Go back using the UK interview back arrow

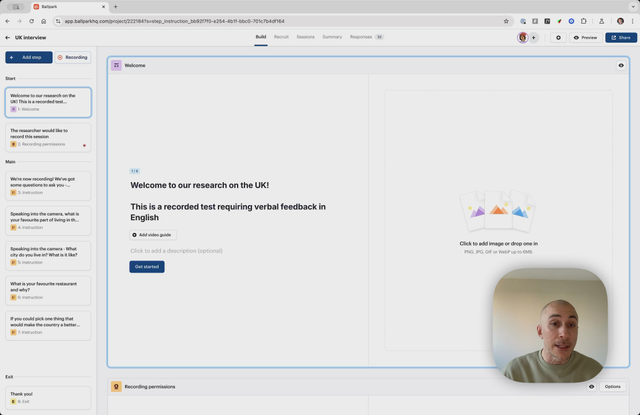point(7,38)
